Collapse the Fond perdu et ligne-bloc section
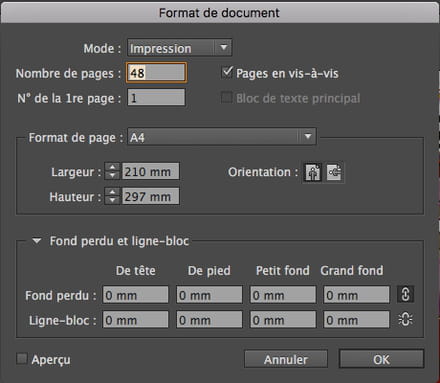Viewport: 440px width, 383px height. [x=37, y=241]
